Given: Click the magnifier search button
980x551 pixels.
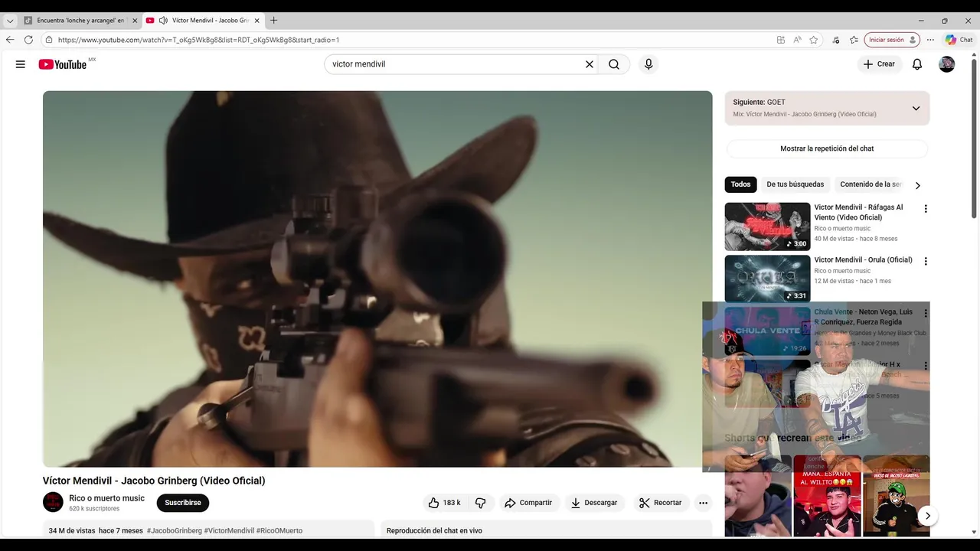Looking at the screenshot, I should pos(614,64).
